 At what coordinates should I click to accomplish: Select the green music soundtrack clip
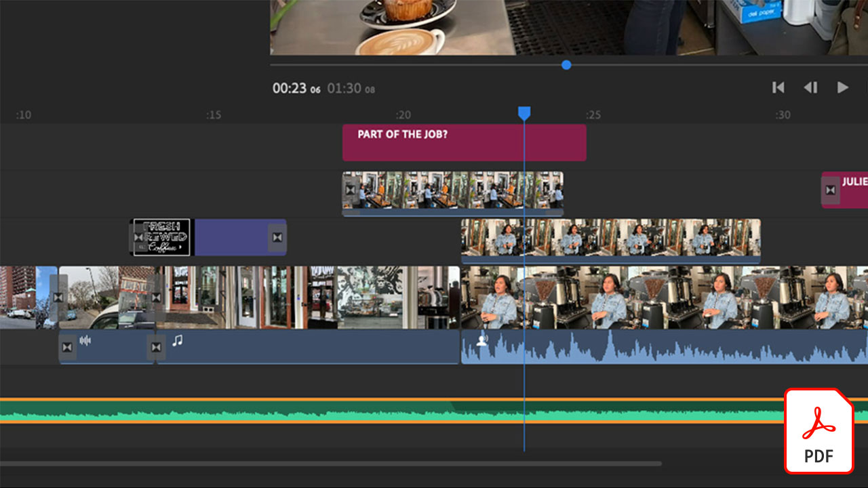[x=434, y=411]
